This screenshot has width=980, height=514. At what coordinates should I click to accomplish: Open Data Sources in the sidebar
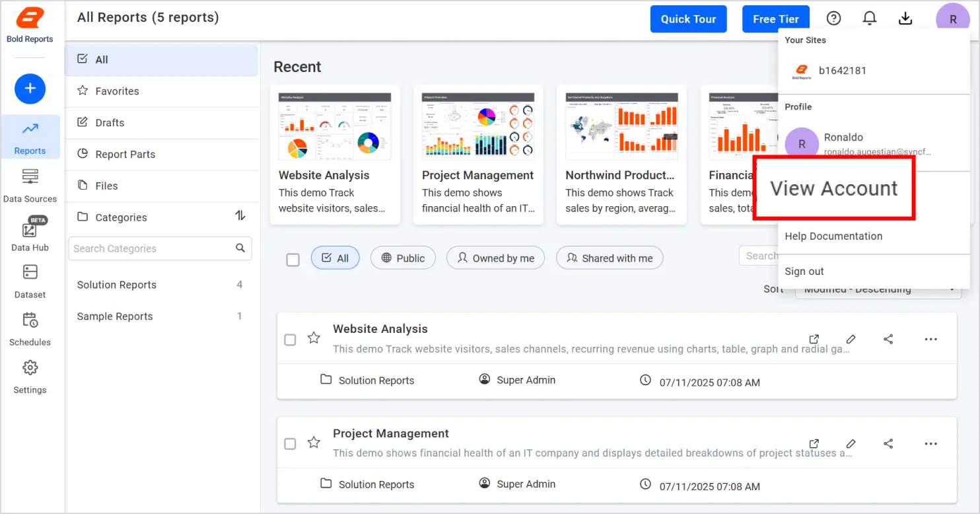30,186
